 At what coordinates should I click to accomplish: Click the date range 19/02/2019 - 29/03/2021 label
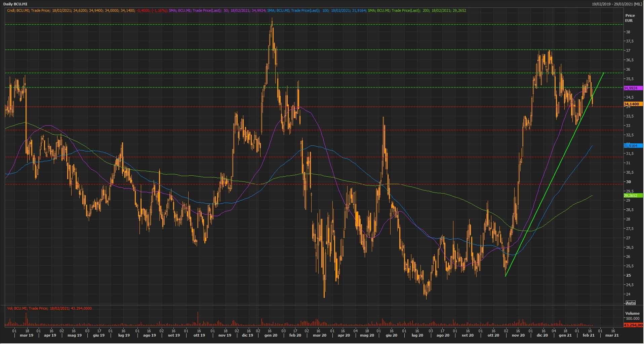(617, 4)
